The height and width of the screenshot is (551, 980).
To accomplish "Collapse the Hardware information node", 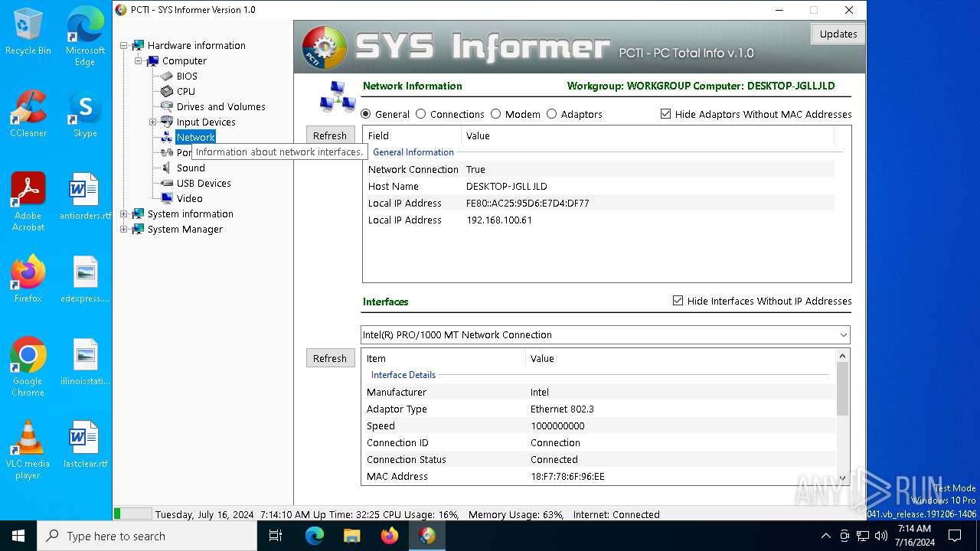I will coord(124,46).
